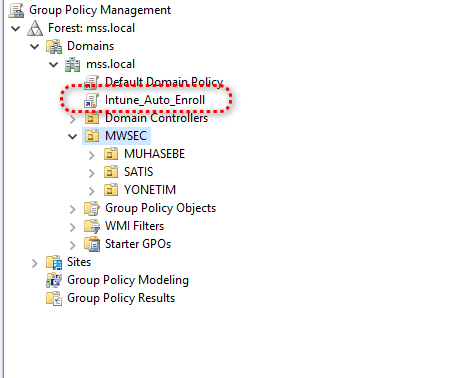Select the Intune_Auto_Enroll GPO label
This screenshot has height=378, width=456.
click(x=155, y=100)
